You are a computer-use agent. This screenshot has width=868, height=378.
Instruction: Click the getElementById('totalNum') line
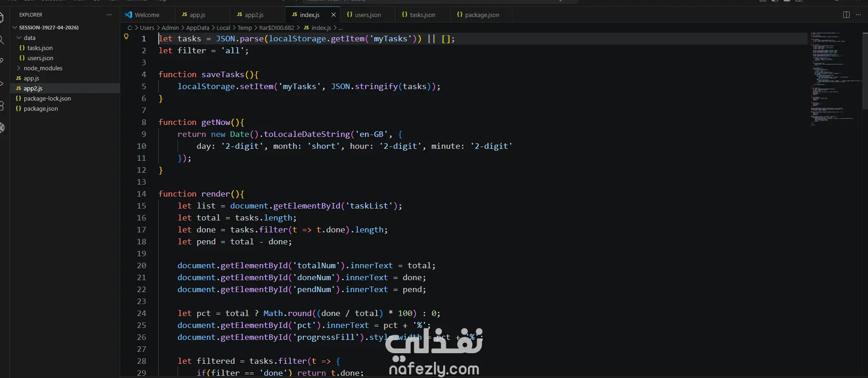[x=306, y=265]
